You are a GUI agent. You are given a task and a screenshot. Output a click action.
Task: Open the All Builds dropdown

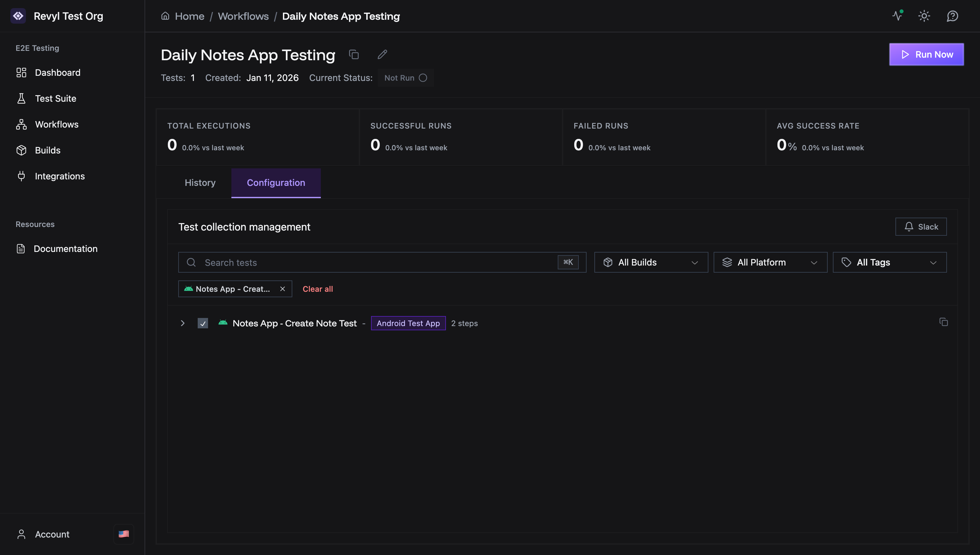[x=650, y=262]
